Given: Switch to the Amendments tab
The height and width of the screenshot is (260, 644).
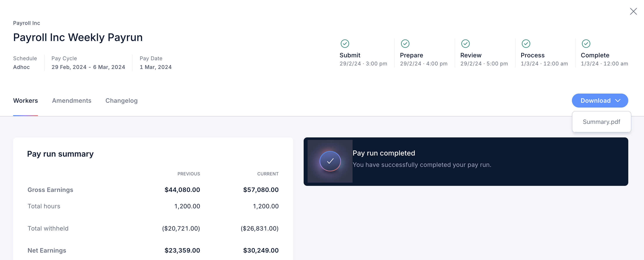Looking at the screenshot, I should click(x=71, y=101).
